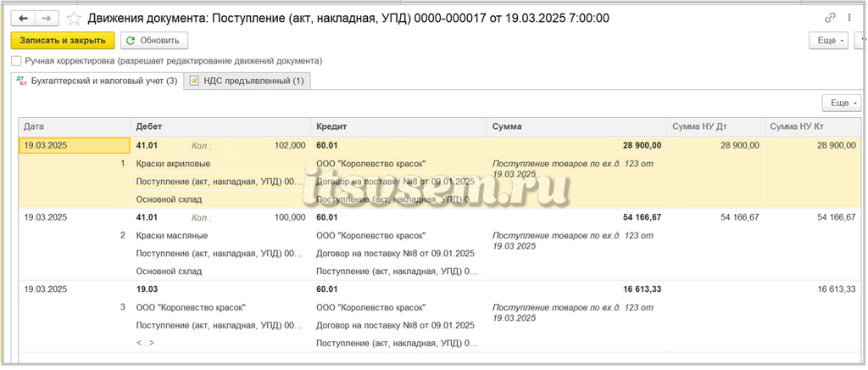The height and width of the screenshot is (370, 868).
Task: Select Краски акриловые cell
Action: (x=221, y=164)
